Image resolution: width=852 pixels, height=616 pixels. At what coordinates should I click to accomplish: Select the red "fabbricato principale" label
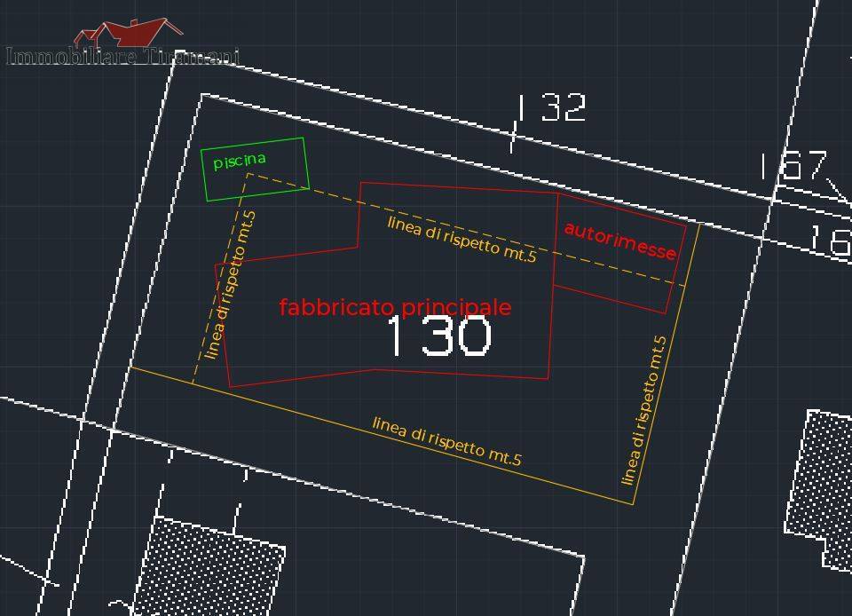click(395, 307)
